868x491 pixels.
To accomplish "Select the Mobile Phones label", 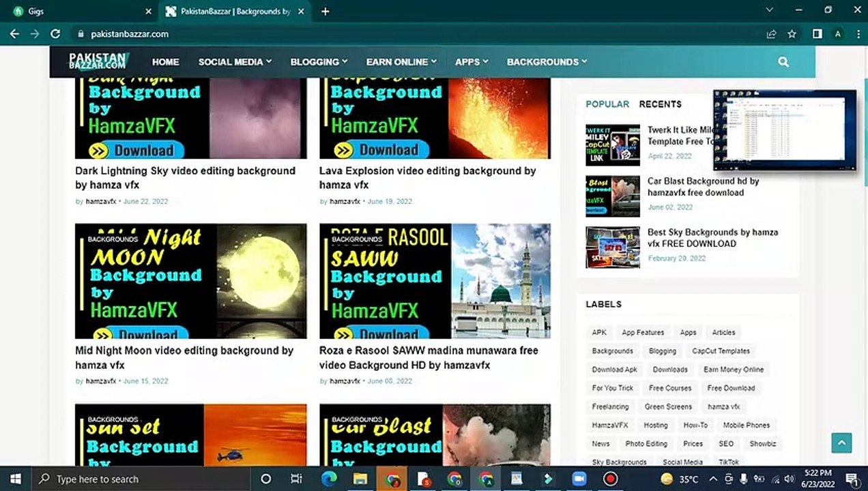I will pos(747,425).
